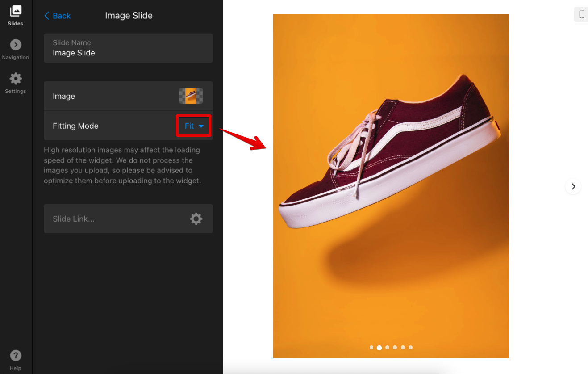The image size is (588, 374).
Task: Select the active second pagination dot
Action: (x=379, y=347)
